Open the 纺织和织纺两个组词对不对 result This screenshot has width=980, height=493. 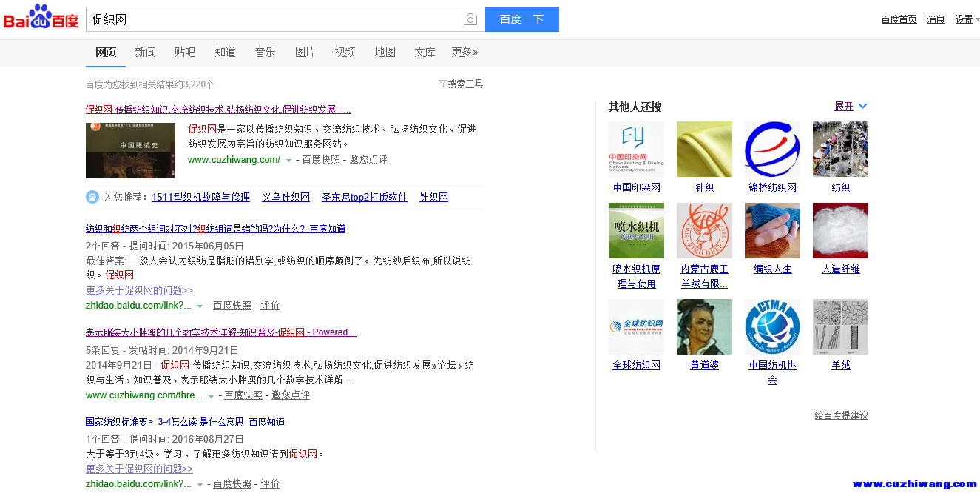pos(215,229)
